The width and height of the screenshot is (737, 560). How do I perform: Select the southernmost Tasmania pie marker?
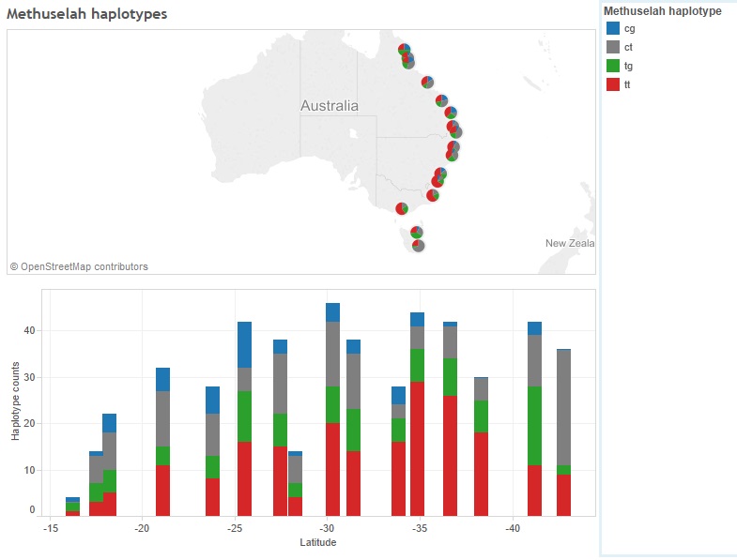[418, 246]
